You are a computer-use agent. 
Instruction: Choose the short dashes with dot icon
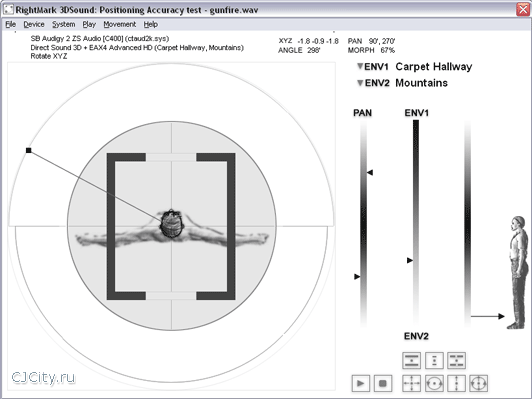(x=434, y=360)
